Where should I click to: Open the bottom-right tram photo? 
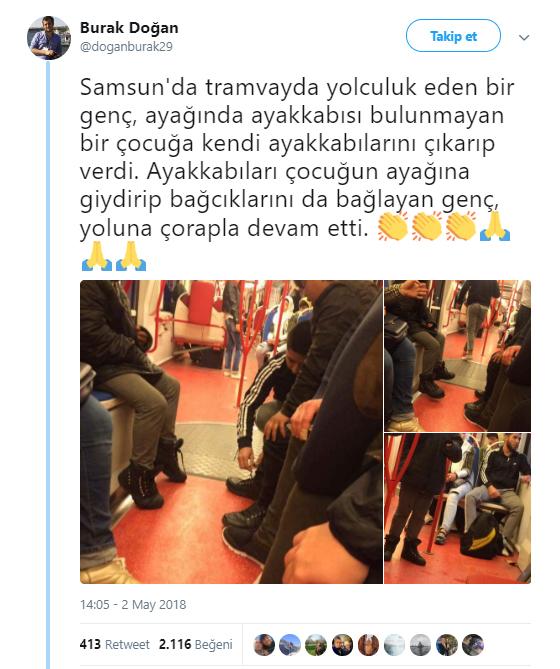(458, 509)
